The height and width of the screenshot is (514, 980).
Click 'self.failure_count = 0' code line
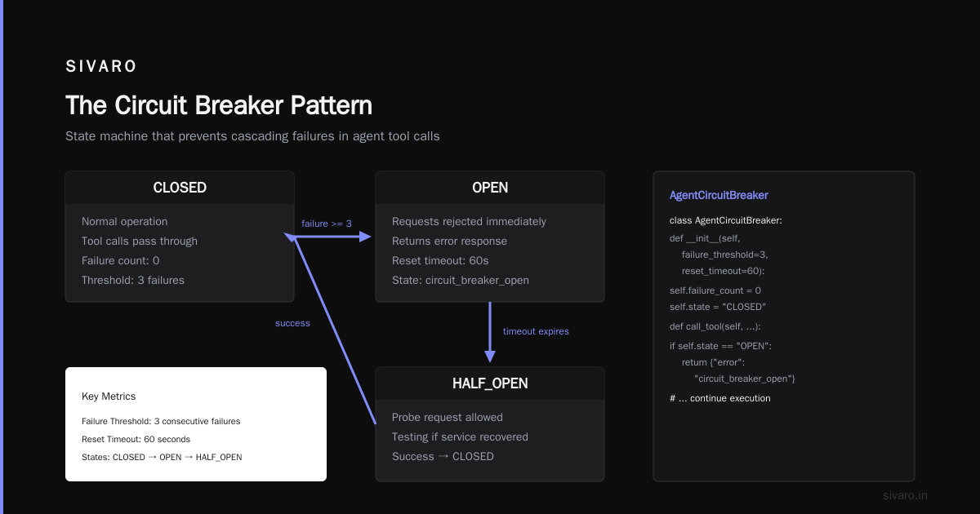click(x=715, y=290)
